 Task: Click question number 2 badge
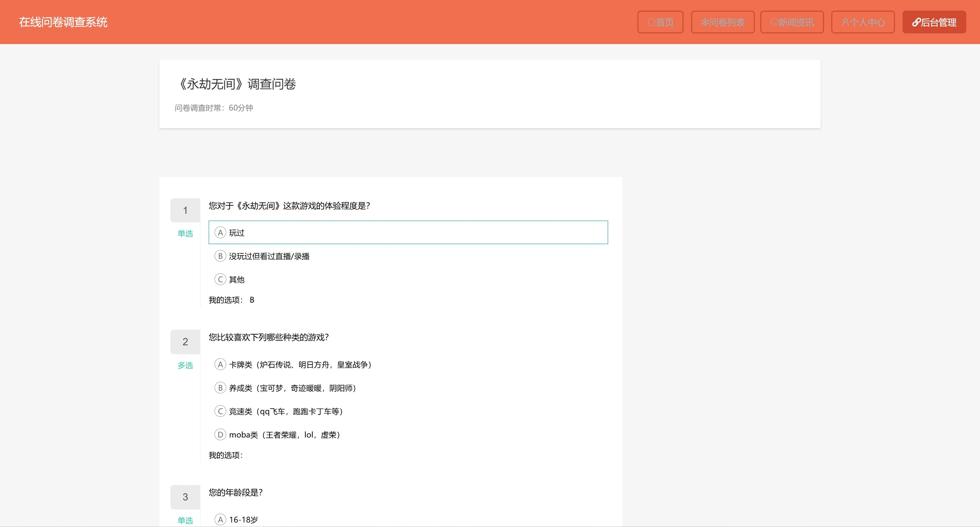tap(185, 342)
